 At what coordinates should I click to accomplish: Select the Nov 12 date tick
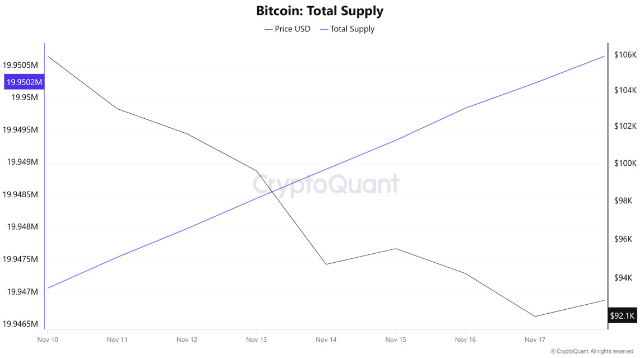(187, 340)
